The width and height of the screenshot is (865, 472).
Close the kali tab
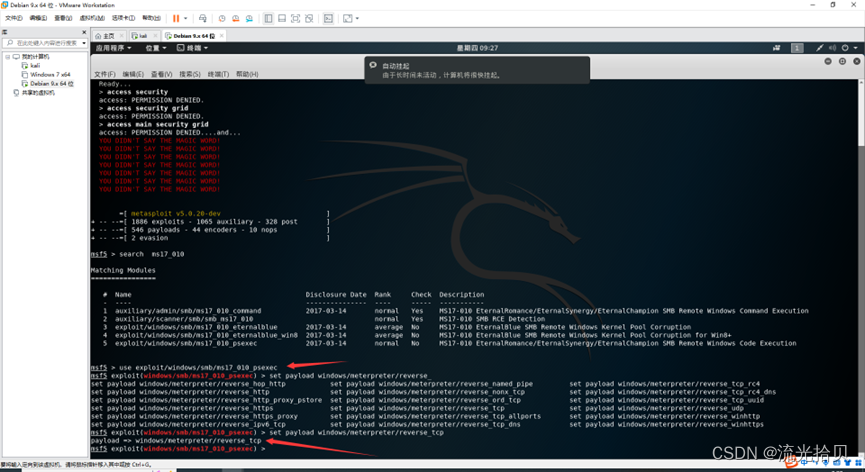click(x=155, y=36)
